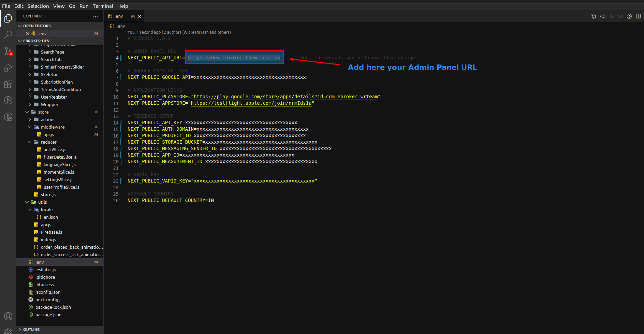Click the TestFlight App Store URL link
Screen dimensions: 644x334
pyautogui.click(x=251, y=103)
